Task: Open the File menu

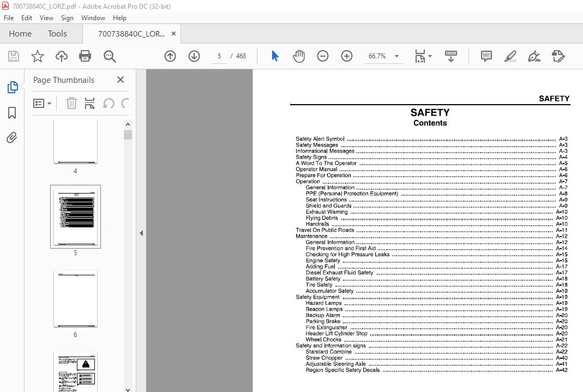Action: click(x=9, y=18)
